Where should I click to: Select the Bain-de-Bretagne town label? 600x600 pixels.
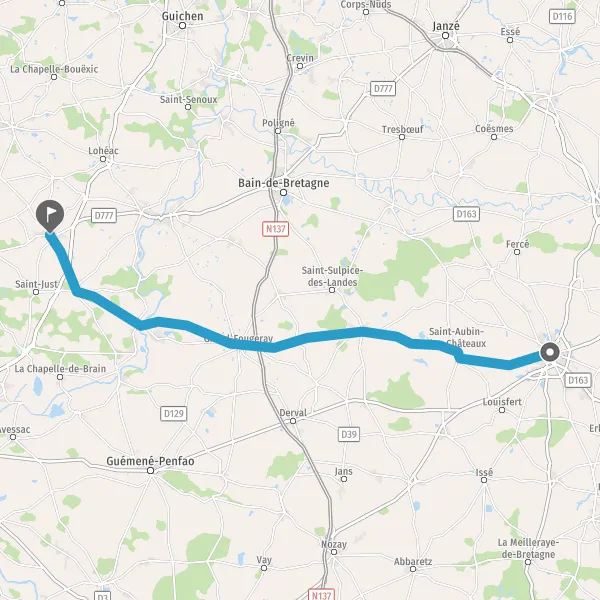click(x=284, y=183)
